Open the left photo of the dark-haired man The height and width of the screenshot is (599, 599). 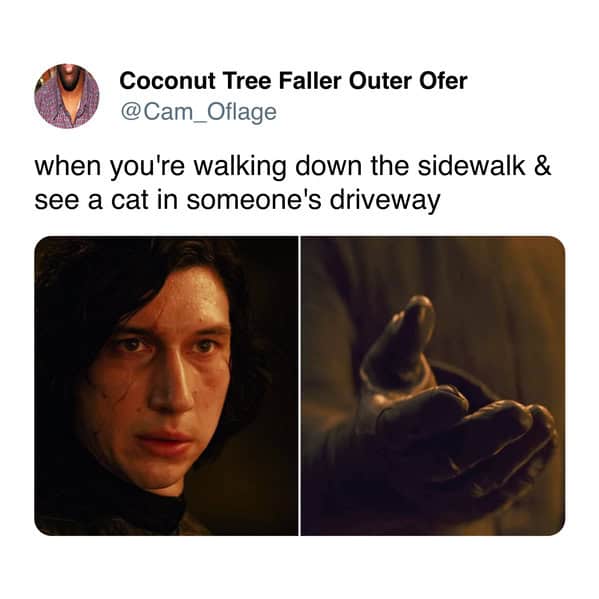coord(166,386)
